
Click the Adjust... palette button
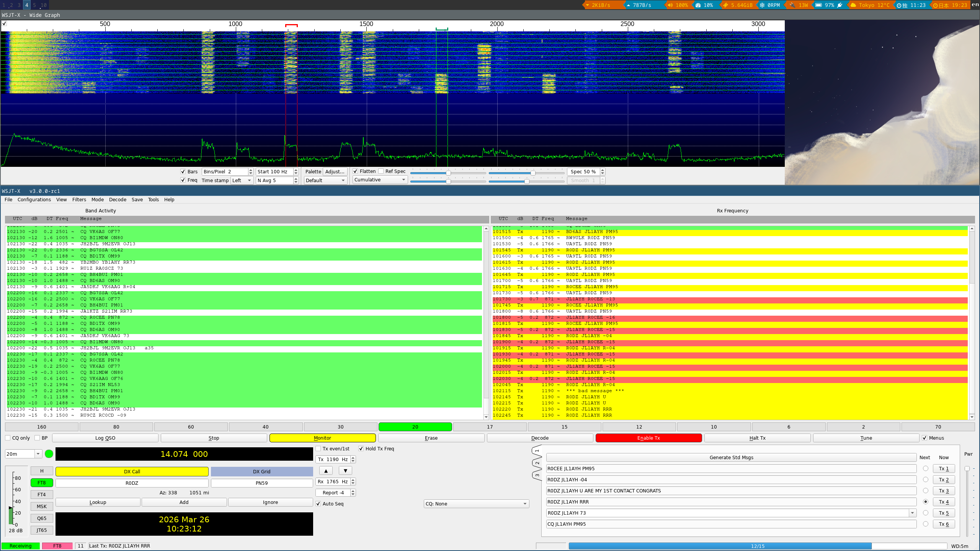coord(335,171)
